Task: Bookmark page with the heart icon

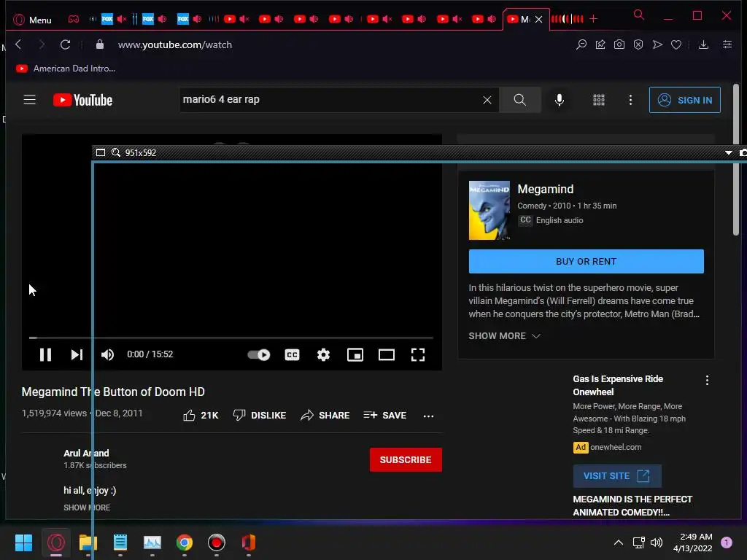Action: click(676, 44)
